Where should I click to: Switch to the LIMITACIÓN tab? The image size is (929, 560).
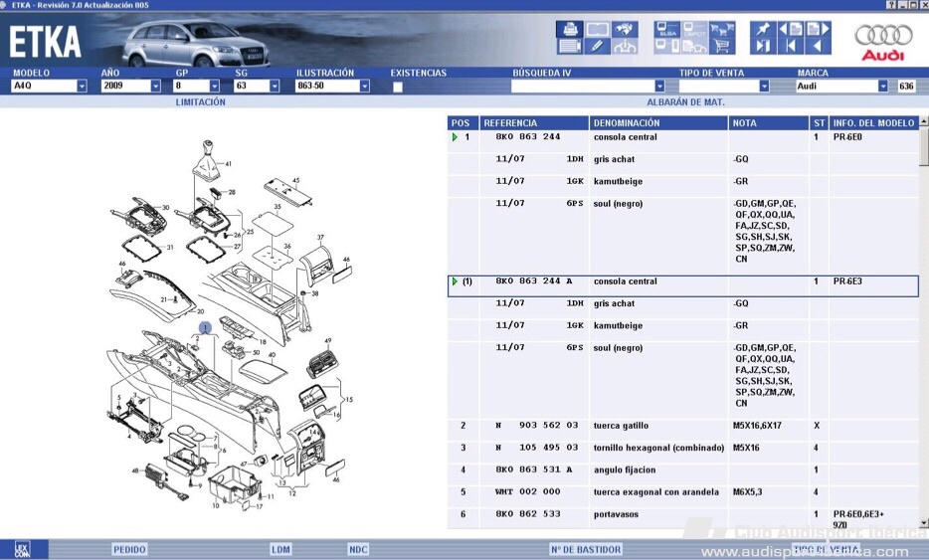200,101
